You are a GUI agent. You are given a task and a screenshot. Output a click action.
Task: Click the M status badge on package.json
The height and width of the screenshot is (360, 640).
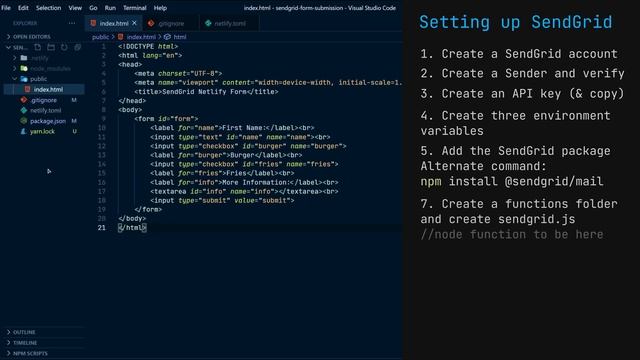click(x=74, y=121)
